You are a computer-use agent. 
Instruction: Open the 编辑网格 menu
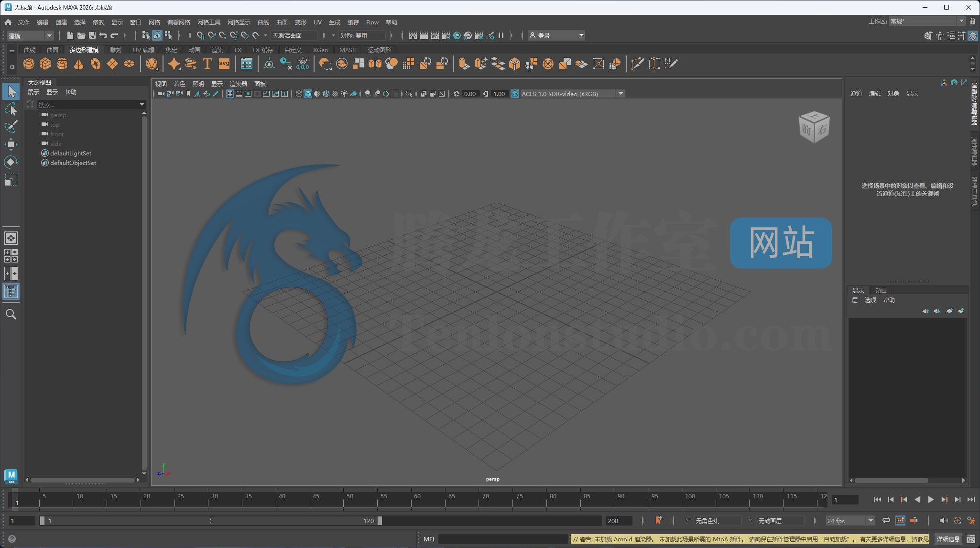pyautogui.click(x=178, y=22)
